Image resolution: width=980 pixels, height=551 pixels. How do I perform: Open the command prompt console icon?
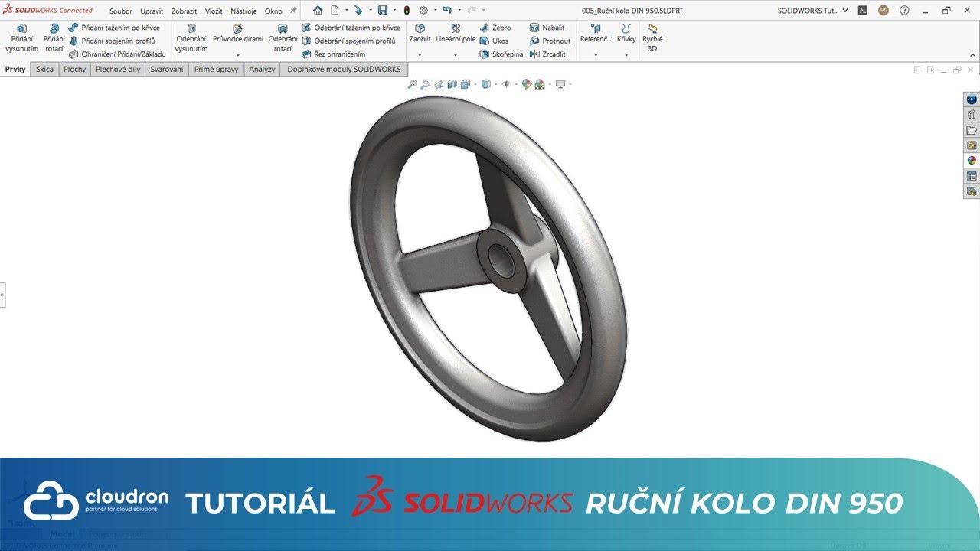(862, 11)
